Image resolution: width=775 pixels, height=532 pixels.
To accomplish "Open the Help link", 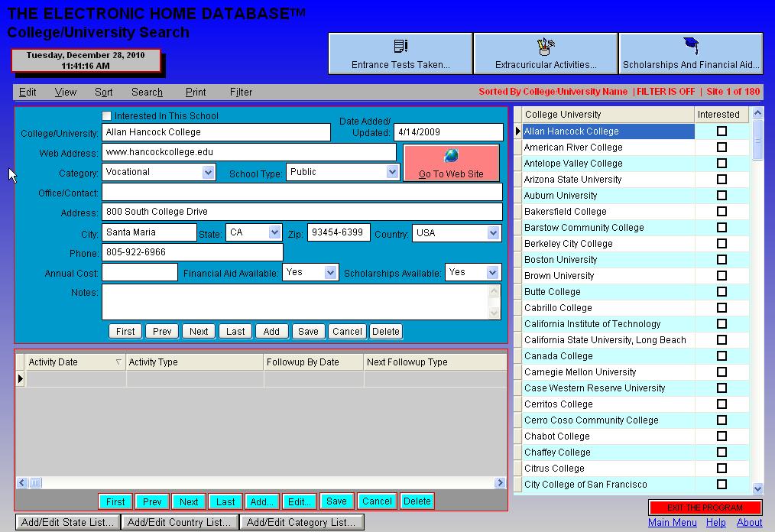I will click(x=715, y=522).
